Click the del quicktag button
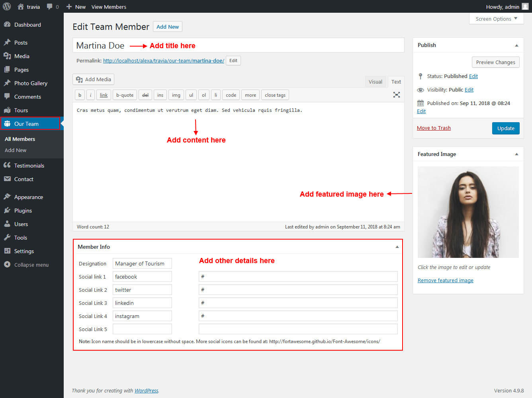Image resolution: width=532 pixels, height=398 pixels. point(145,95)
